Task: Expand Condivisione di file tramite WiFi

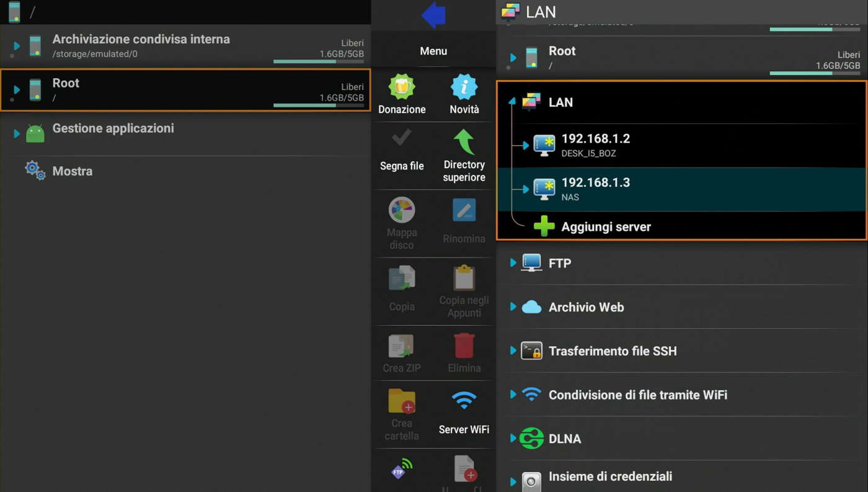Action: [x=513, y=394]
